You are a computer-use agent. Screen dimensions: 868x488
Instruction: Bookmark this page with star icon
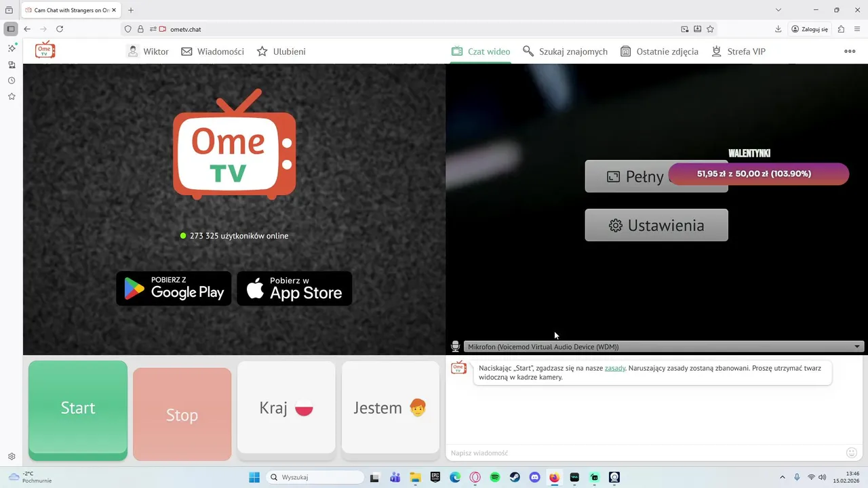click(710, 29)
